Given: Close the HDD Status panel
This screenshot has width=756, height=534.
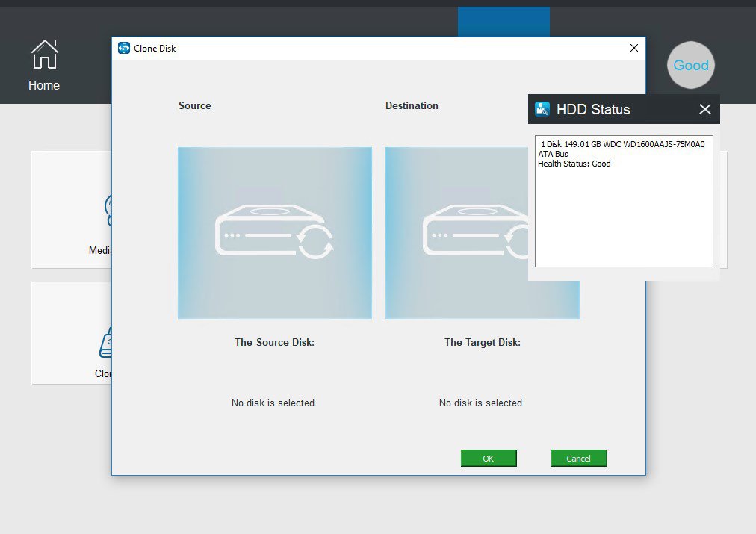Looking at the screenshot, I should tap(704, 109).
